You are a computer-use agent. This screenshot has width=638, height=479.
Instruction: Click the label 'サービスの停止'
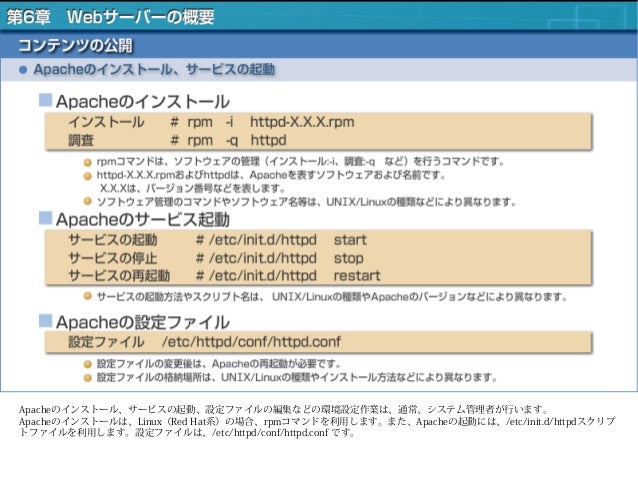(113, 258)
